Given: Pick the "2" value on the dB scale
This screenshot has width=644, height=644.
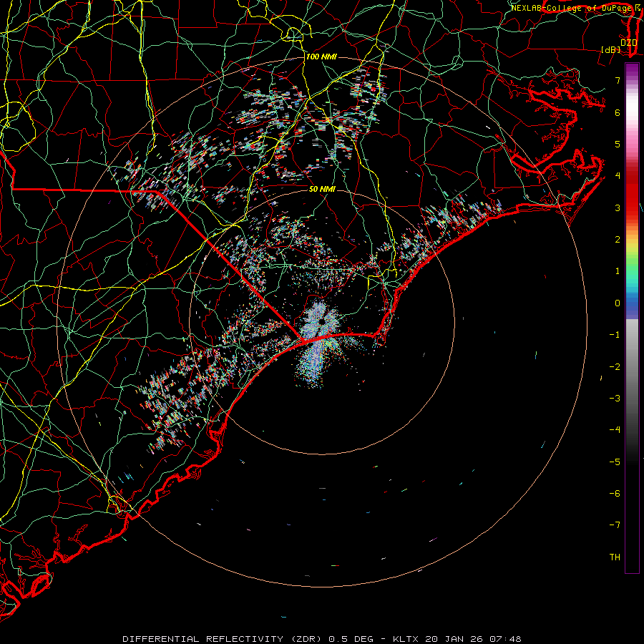Looking at the screenshot, I should tap(618, 240).
